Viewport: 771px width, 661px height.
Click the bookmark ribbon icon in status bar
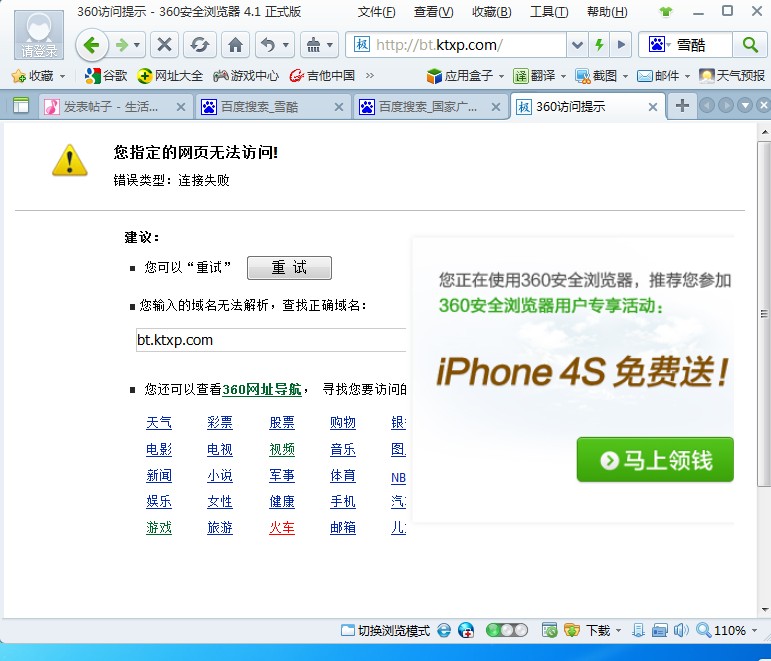click(638, 631)
